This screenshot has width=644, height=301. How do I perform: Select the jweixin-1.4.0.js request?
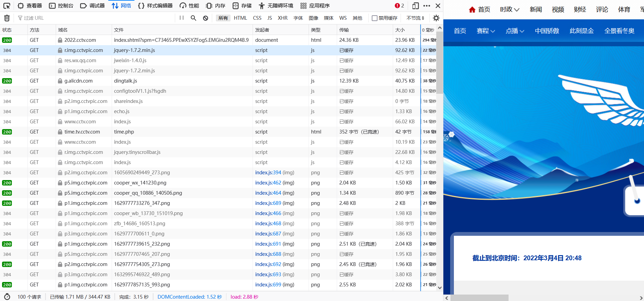click(218, 60)
